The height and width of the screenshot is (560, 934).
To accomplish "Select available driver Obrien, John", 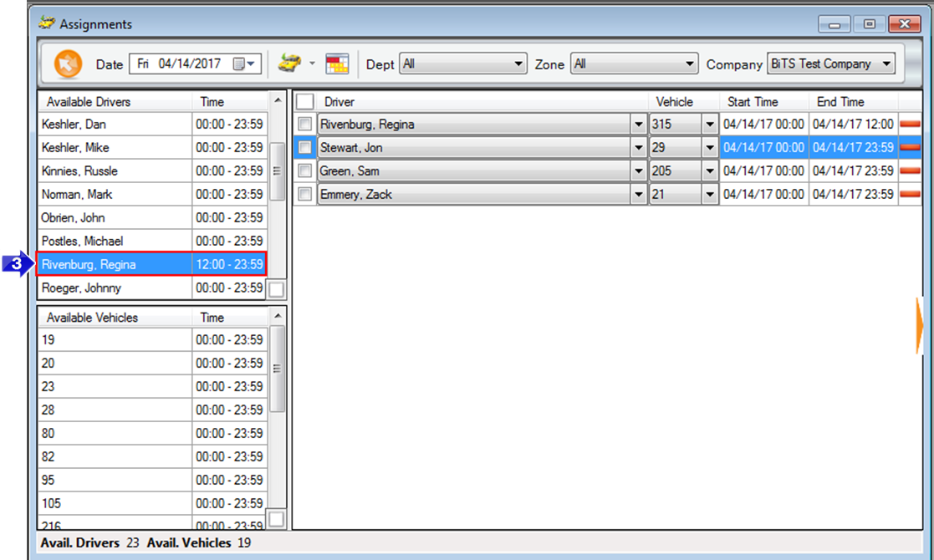I will coord(152,218).
